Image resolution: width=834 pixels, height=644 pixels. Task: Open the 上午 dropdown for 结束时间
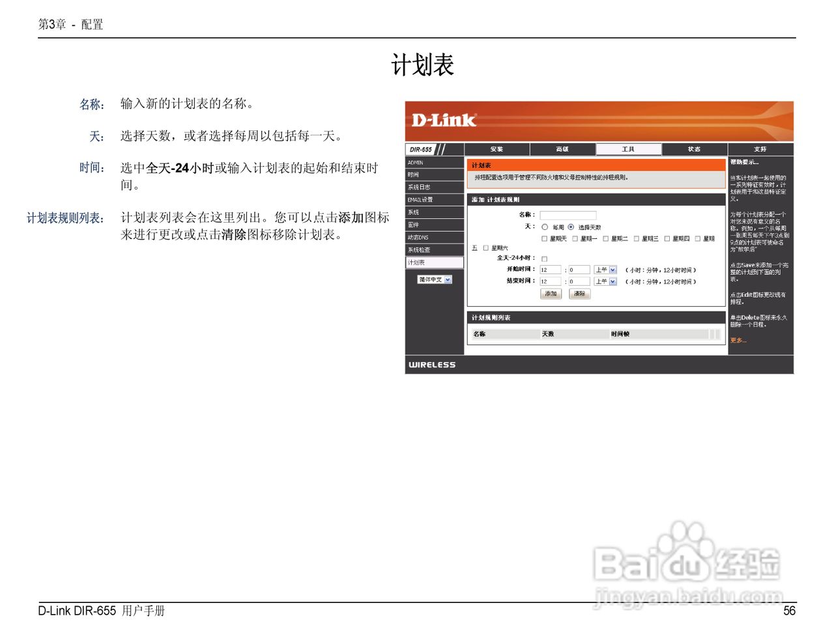[x=605, y=281]
